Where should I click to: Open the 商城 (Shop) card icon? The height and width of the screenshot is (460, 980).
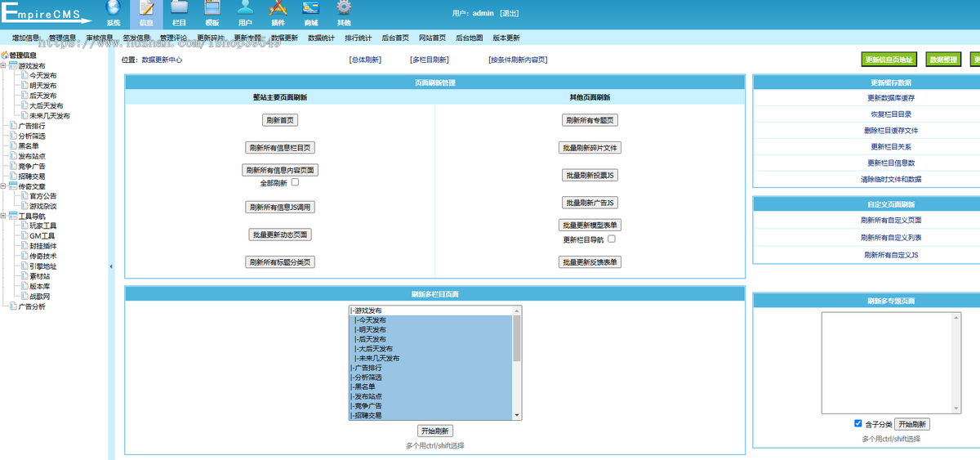coord(310,8)
